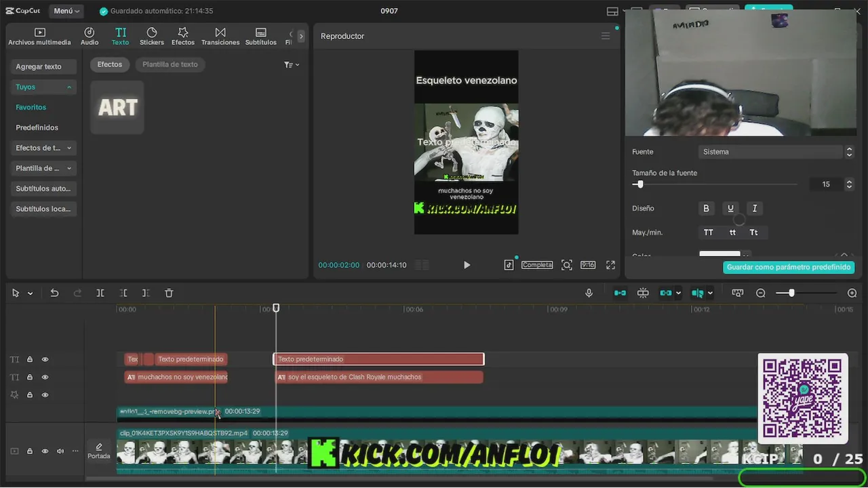Switch to the Audio tab

90,37
